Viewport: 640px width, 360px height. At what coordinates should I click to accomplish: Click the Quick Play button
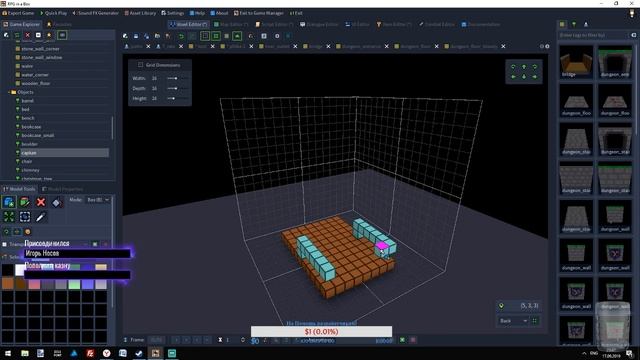53,13
